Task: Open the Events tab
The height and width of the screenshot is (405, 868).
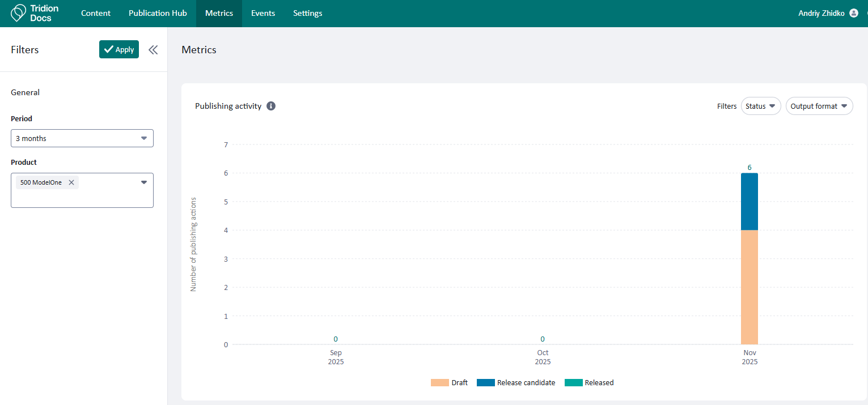Action: click(263, 13)
